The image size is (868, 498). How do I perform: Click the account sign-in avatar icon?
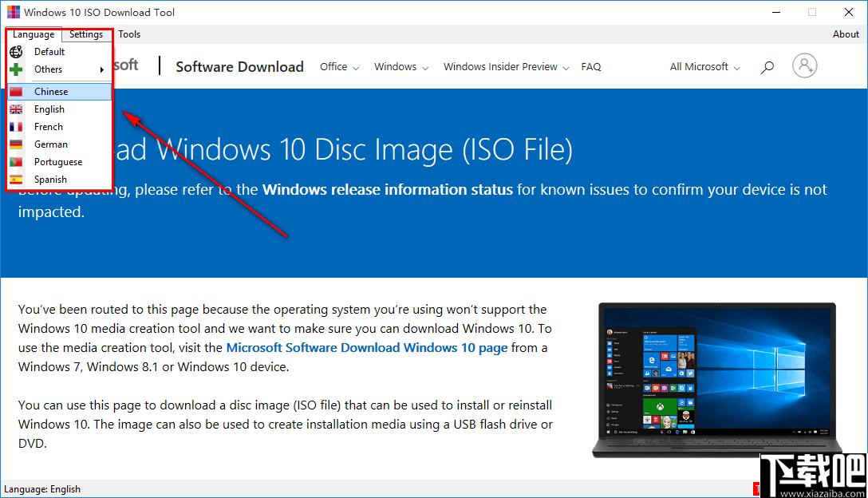tap(804, 65)
